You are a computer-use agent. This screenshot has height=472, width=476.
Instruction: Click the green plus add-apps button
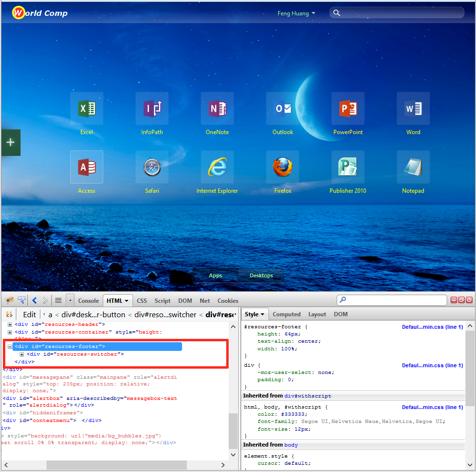coord(11,142)
